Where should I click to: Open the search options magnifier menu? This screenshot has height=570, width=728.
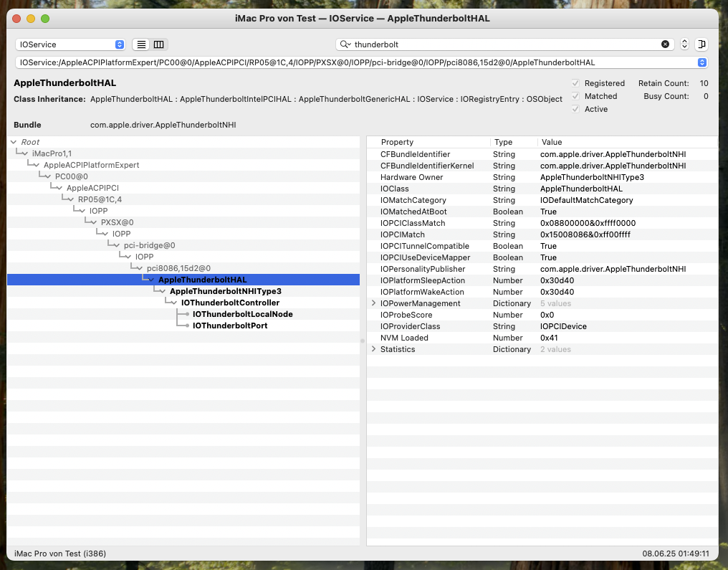coord(345,44)
